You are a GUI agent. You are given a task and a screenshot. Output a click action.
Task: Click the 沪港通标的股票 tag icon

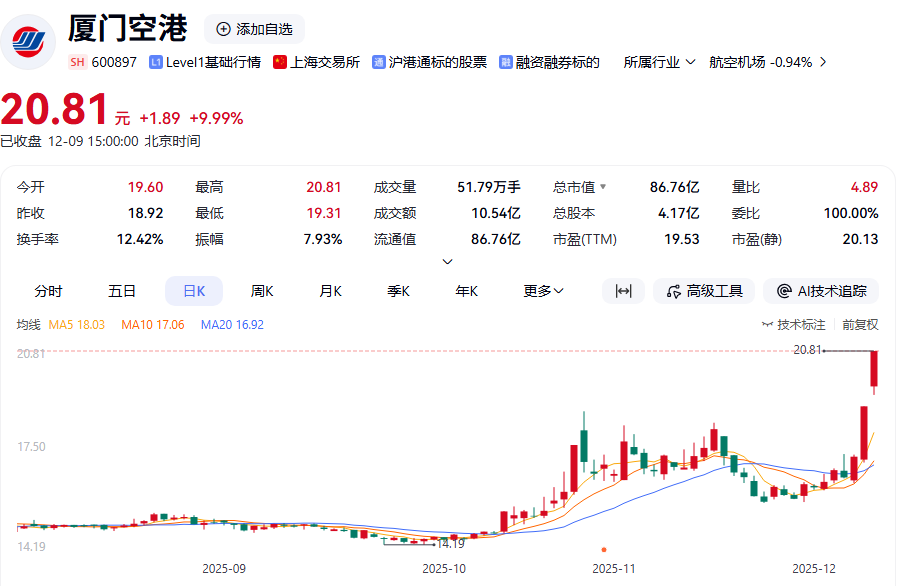coord(379,62)
